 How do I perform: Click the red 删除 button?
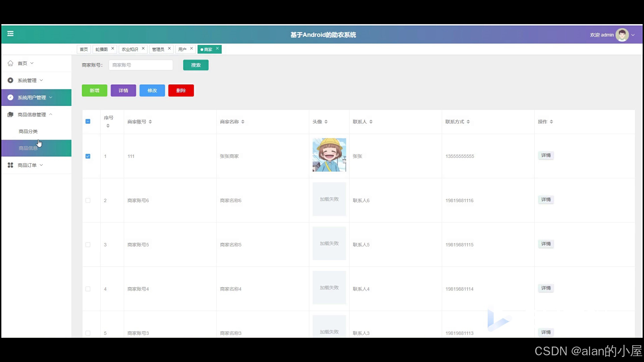pos(181,90)
